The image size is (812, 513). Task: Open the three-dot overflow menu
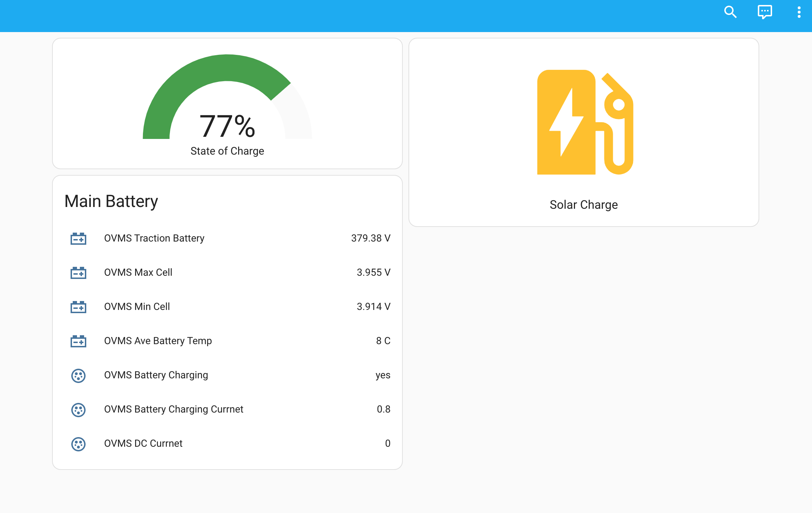pyautogui.click(x=799, y=12)
